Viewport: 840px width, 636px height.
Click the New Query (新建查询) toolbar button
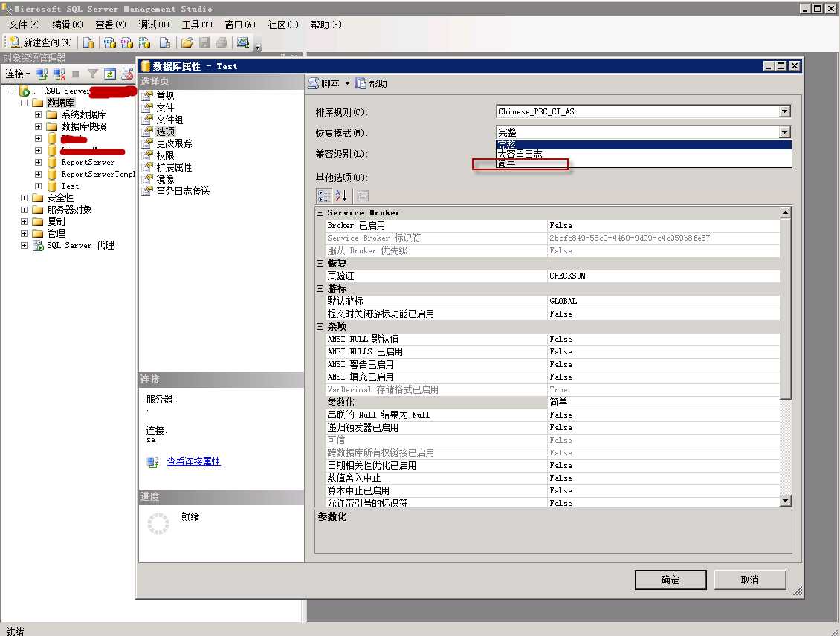[41, 42]
